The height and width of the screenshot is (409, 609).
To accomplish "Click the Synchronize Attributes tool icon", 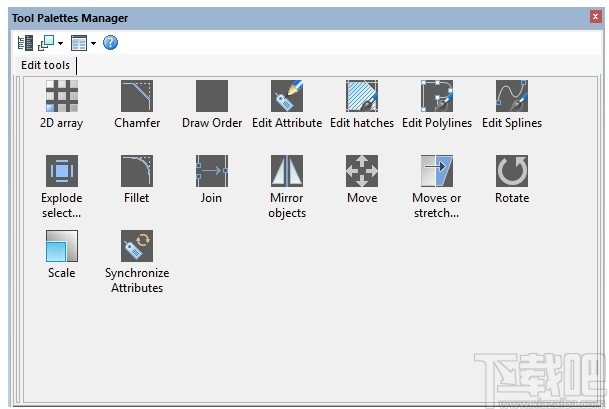I will coord(137,246).
